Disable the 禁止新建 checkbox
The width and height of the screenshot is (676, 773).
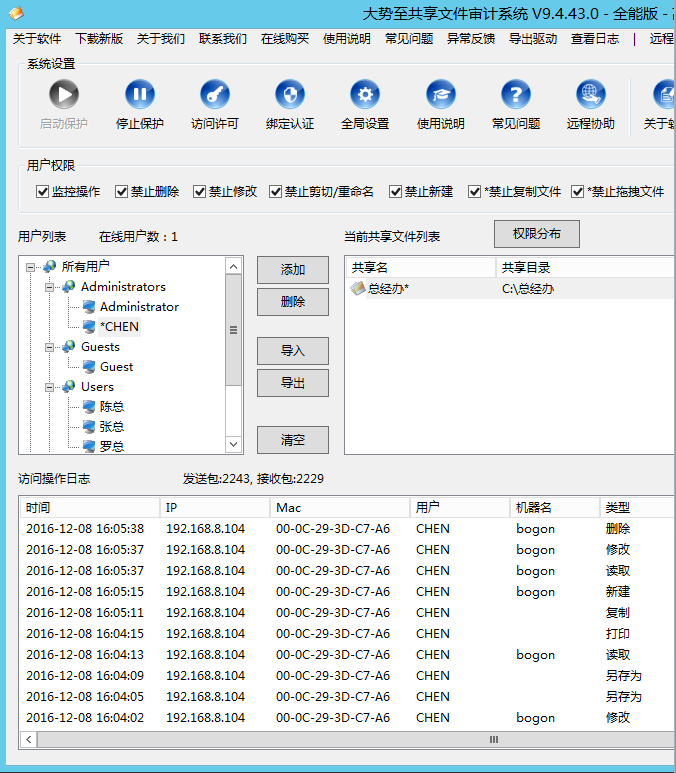click(x=395, y=192)
